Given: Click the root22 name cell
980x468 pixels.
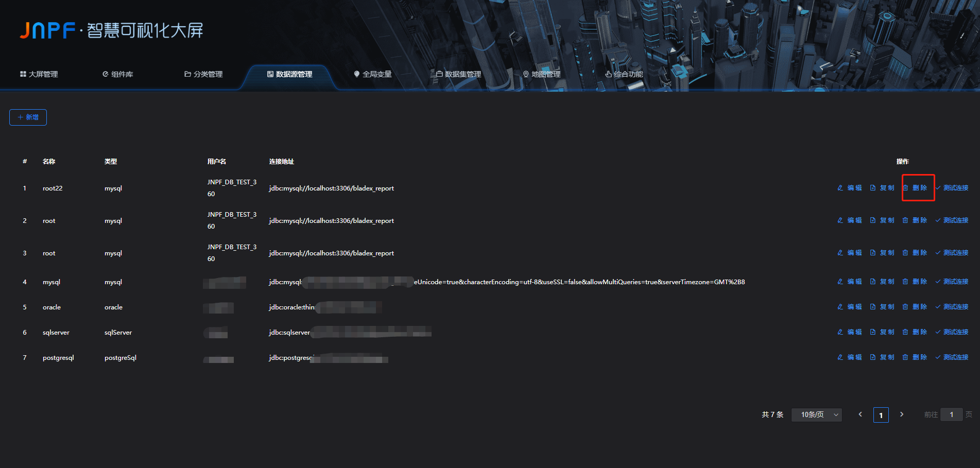Looking at the screenshot, I should pos(53,188).
